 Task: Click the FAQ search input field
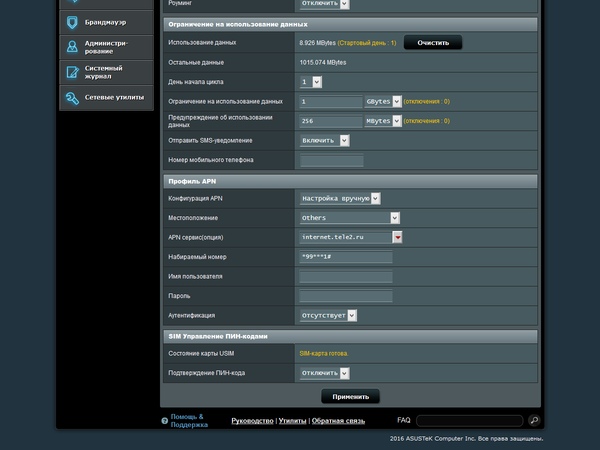click(x=470, y=421)
